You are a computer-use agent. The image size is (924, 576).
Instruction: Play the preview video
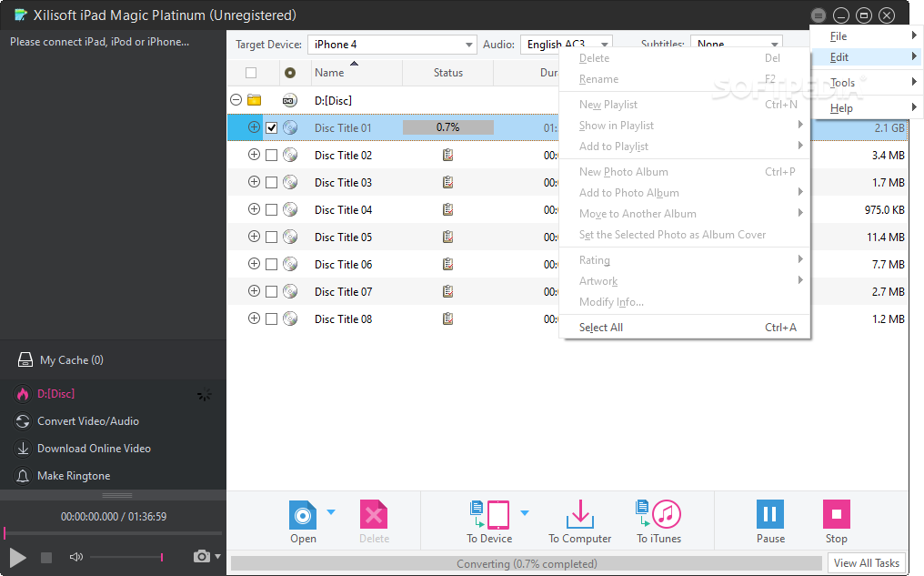17,557
